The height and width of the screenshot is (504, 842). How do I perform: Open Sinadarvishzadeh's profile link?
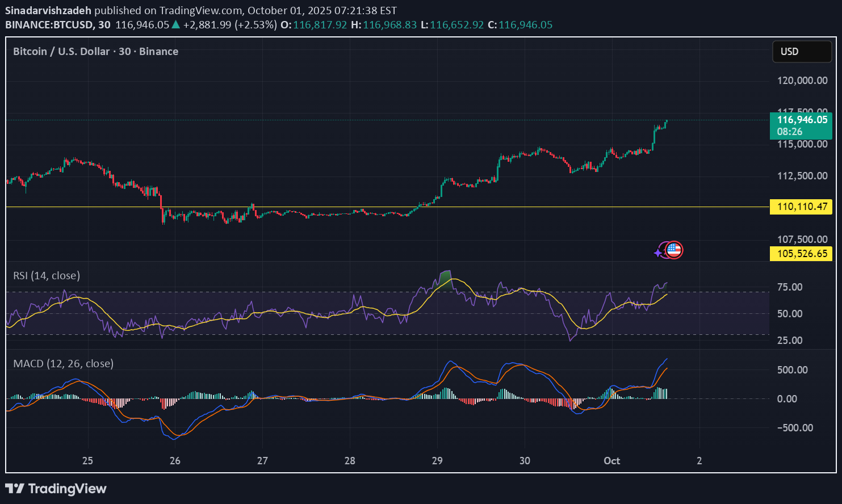[x=48, y=10]
